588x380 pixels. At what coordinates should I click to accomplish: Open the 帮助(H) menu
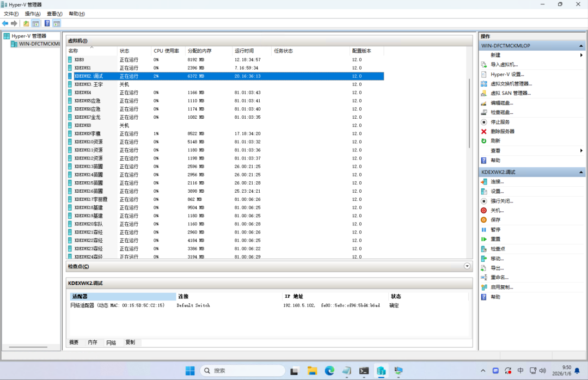pyautogui.click(x=77, y=14)
